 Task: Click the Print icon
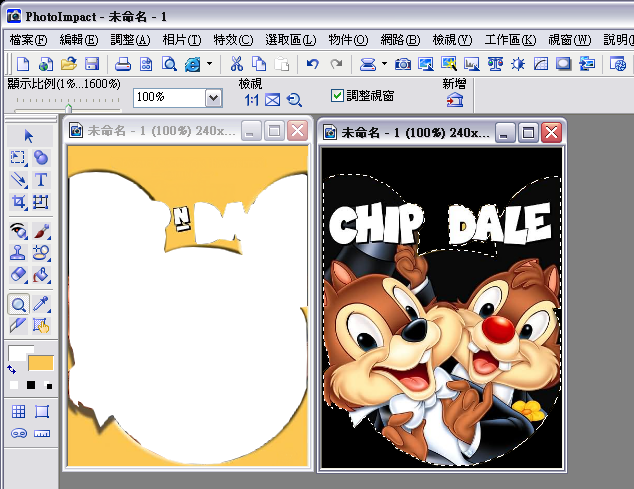[x=123, y=64]
